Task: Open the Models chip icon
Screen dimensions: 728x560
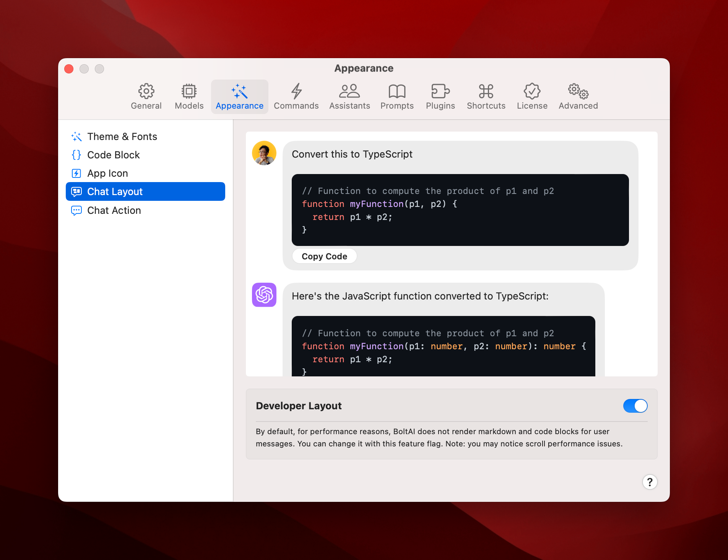Action: click(x=189, y=91)
